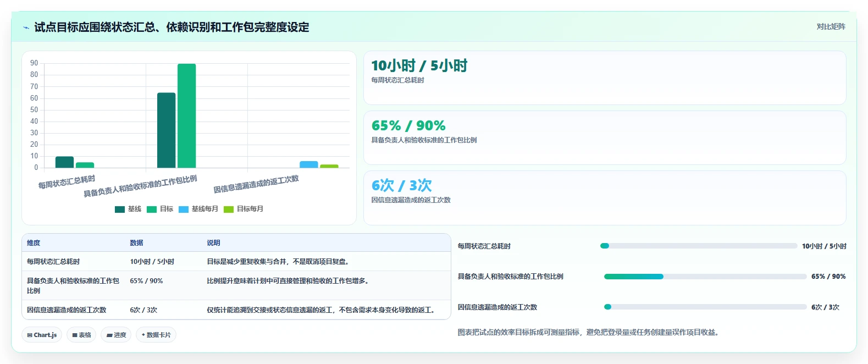This screenshot has width=868, height=364.
Task: Click the 基线 bar for 每周状态汇总耗时
Action: coord(64,162)
